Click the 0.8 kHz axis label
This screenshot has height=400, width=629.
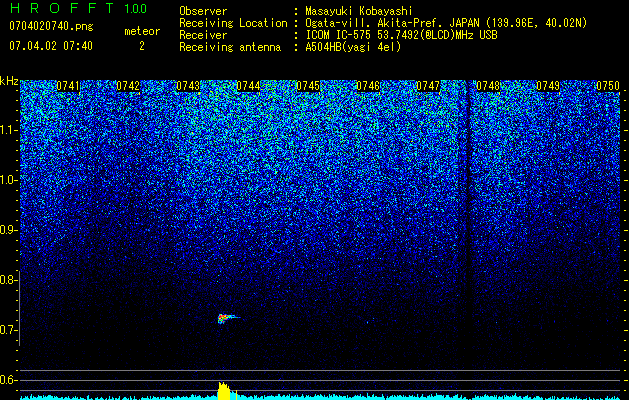point(7,280)
